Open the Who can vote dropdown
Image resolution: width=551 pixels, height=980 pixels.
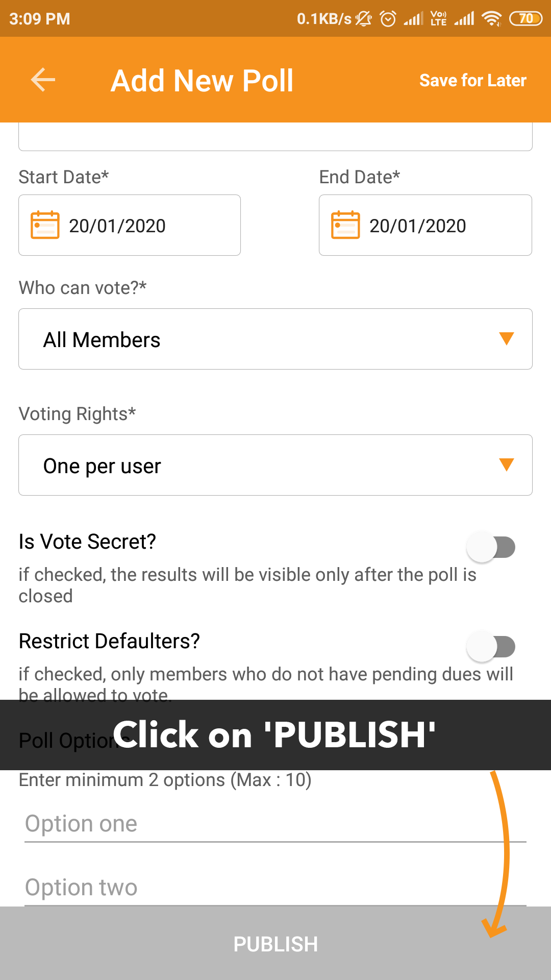pyautogui.click(x=275, y=338)
